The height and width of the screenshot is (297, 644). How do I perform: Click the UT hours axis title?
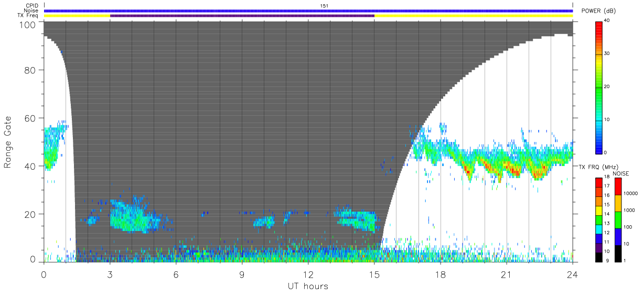[308, 286]
